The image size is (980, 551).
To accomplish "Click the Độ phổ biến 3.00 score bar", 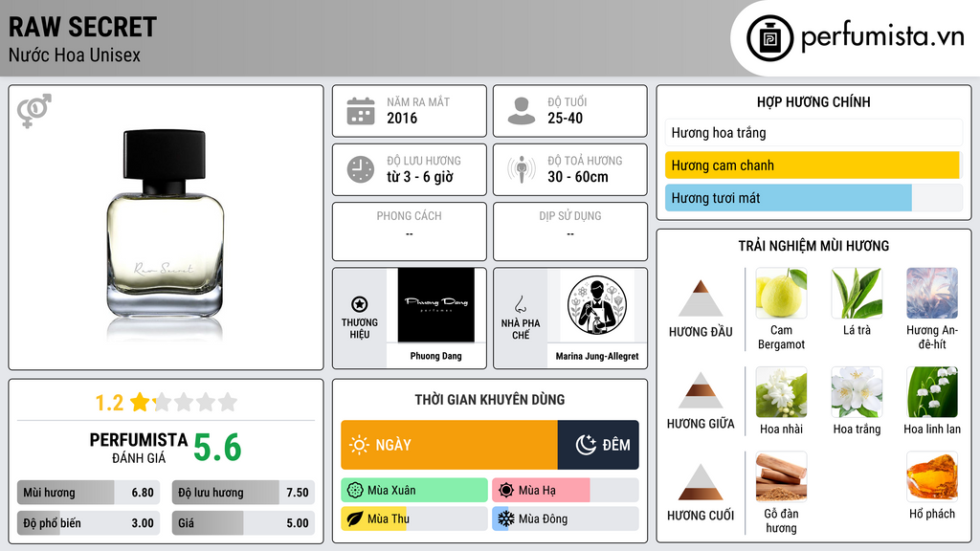I will click(x=88, y=523).
